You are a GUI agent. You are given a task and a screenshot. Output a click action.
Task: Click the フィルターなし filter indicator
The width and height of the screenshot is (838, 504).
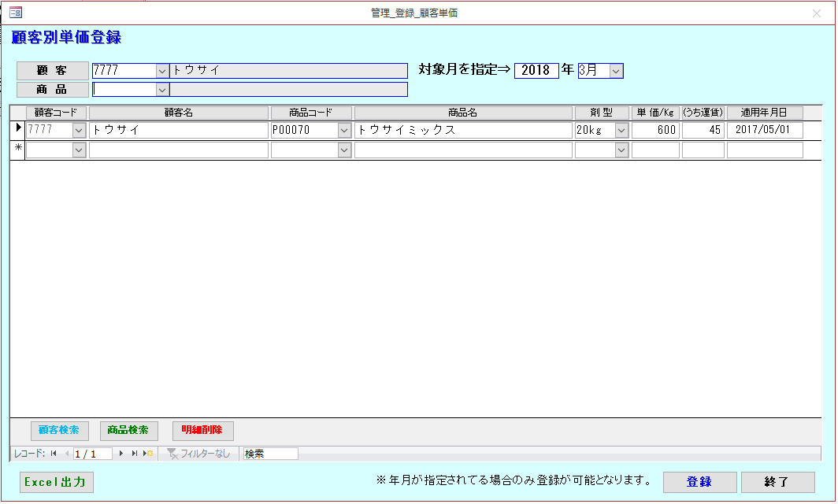(199, 454)
